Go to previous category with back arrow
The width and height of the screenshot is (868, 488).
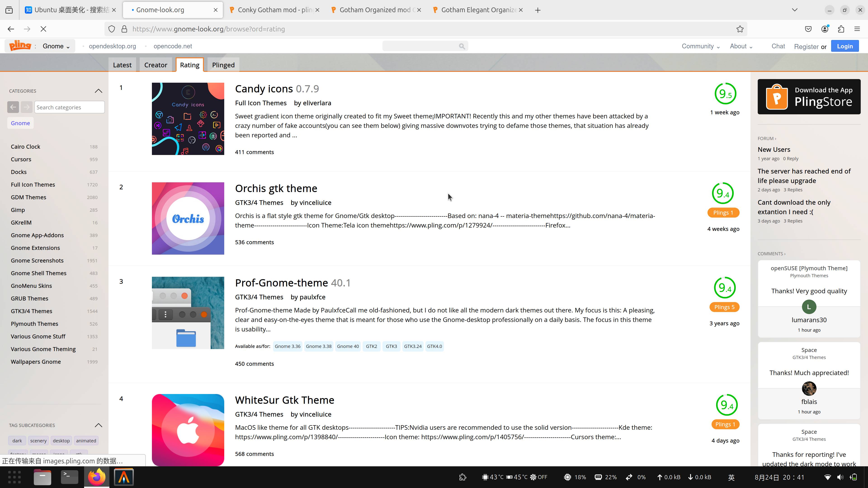tap(13, 107)
